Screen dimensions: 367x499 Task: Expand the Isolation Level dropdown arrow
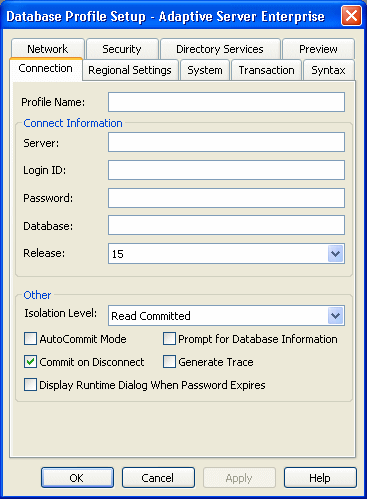335,315
